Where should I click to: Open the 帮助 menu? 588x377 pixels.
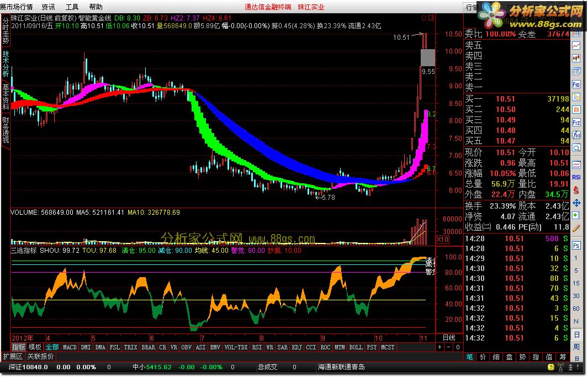click(96, 7)
